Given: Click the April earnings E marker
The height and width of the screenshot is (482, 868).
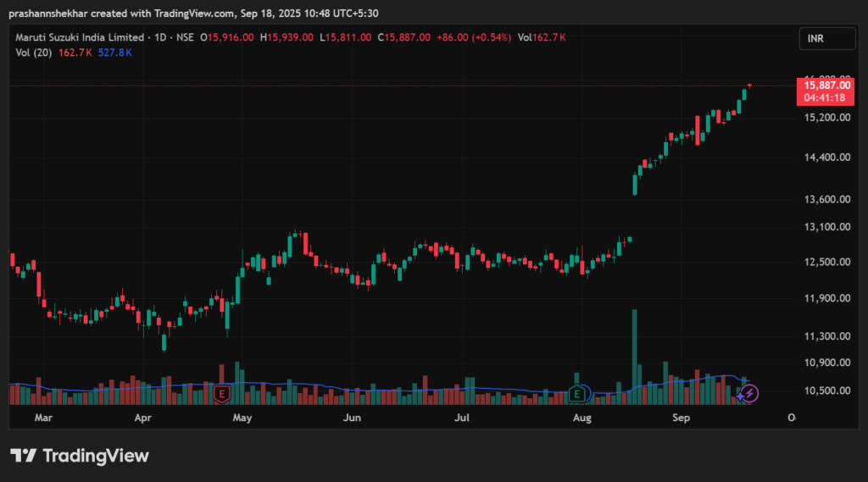Looking at the screenshot, I should 222,394.
